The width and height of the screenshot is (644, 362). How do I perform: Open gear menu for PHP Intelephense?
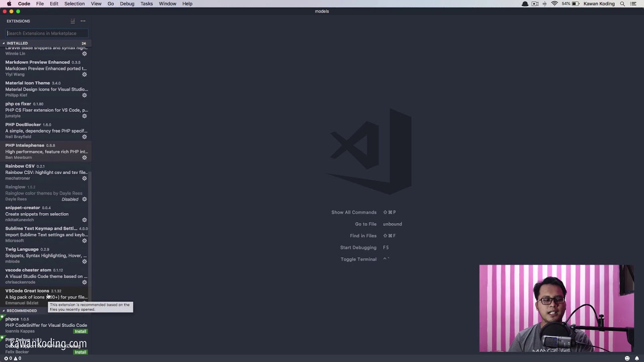[x=85, y=157]
